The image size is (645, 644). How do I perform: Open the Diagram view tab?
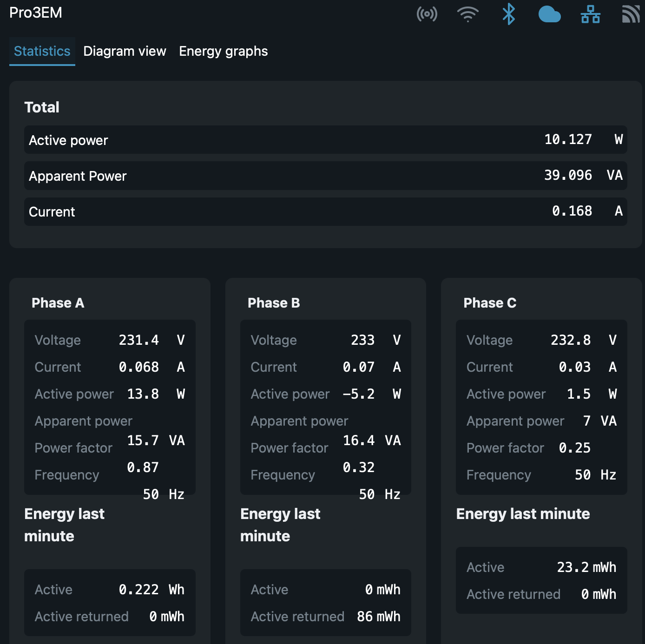pyautogui.click(x=125, y=51)
